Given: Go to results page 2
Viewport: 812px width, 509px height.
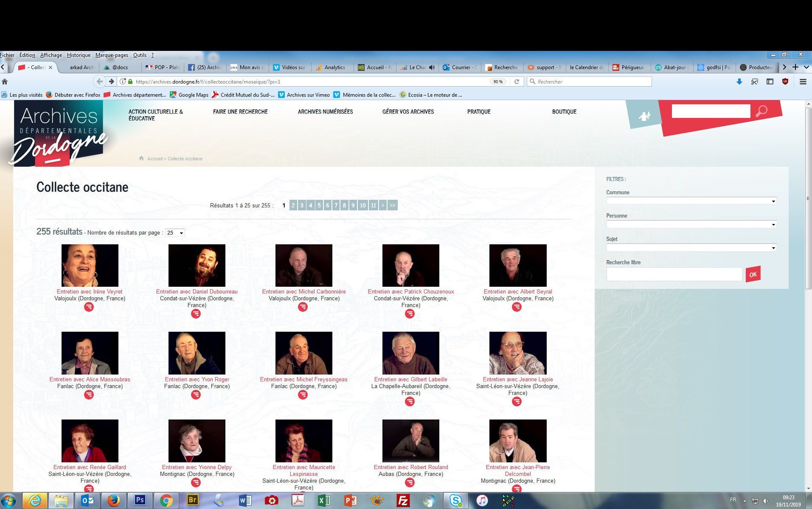Looking at the screenshot, I should pos(293,205).
